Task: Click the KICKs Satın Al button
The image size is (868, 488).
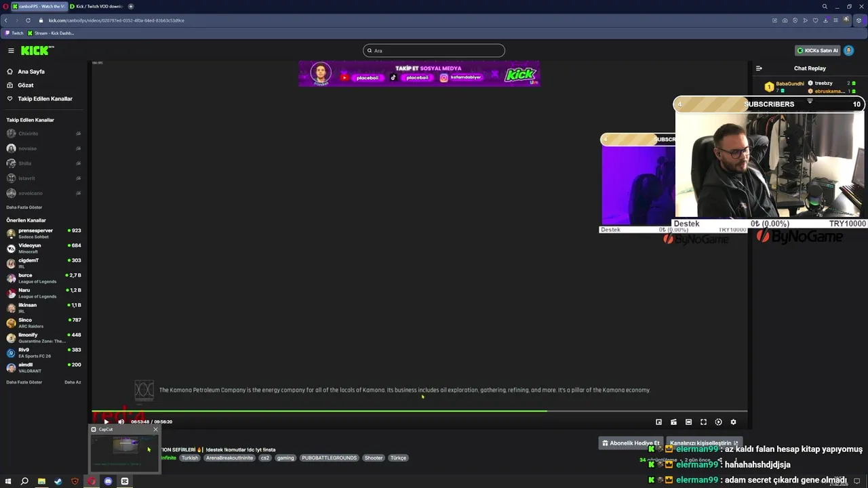Action: (817, 51)
